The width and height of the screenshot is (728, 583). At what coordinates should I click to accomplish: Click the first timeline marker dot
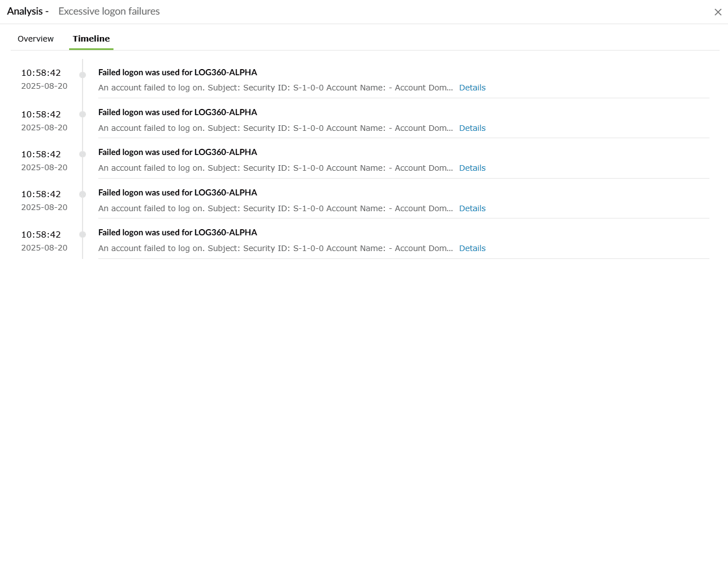[82, 74]
